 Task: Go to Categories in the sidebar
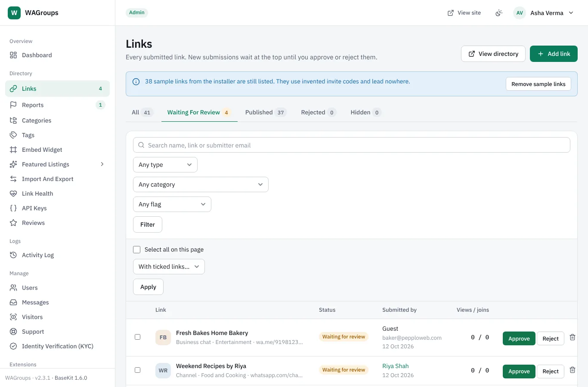click(x=57, y=120)
